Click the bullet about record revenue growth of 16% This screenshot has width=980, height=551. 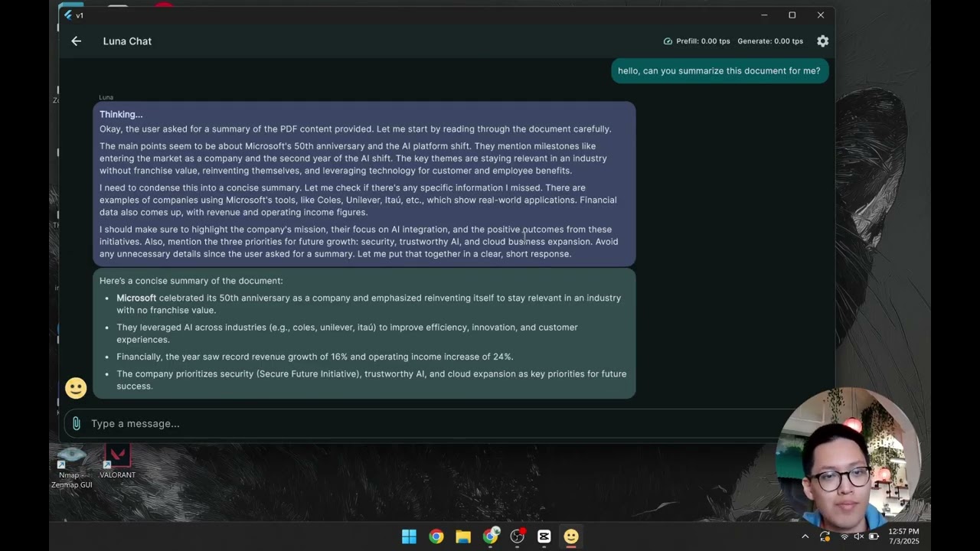[x=315, y=357]
